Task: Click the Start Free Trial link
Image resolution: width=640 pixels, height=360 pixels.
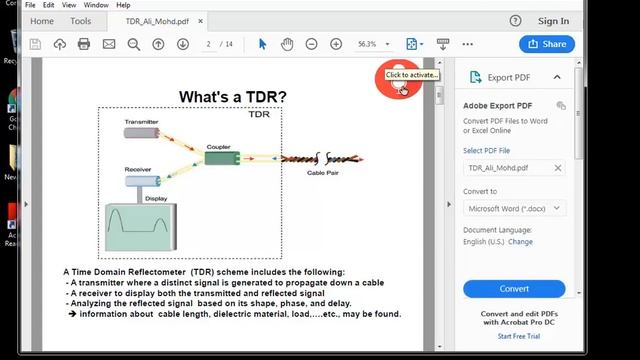Action: (519, 336)
